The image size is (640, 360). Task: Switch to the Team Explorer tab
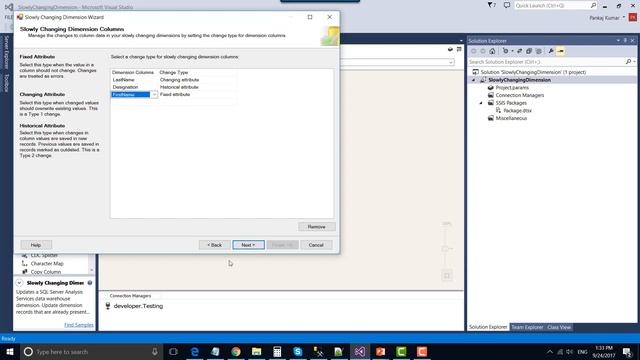[527, 327]
